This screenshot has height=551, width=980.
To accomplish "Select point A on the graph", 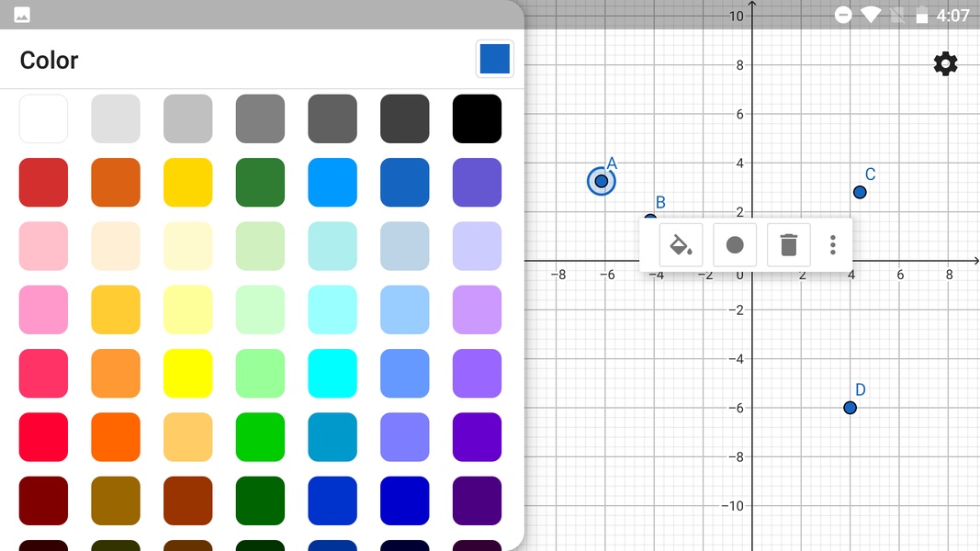I will pyautogui.click(x=602, y=181).
